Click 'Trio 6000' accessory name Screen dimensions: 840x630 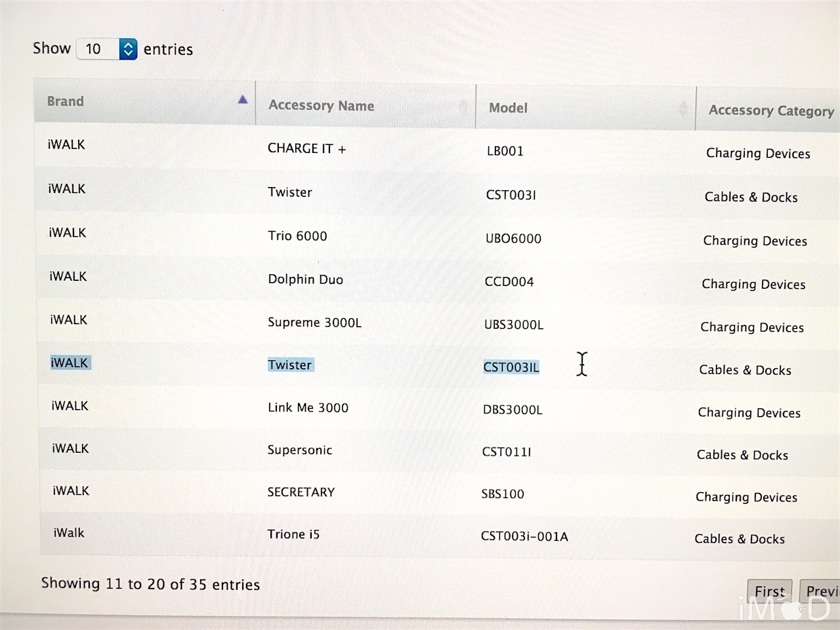pyautogui.click(x=297, y=236)
